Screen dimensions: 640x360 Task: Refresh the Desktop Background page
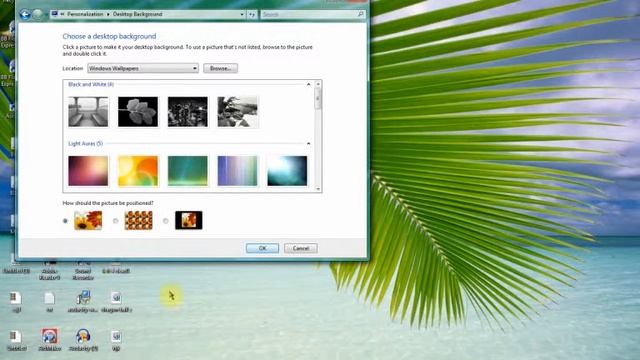252,14
